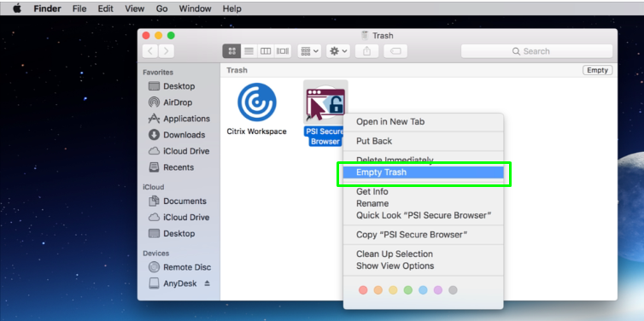This screenshot has height=321, width=644.
Task: Click the Empty button
Action: click(598, 70)
